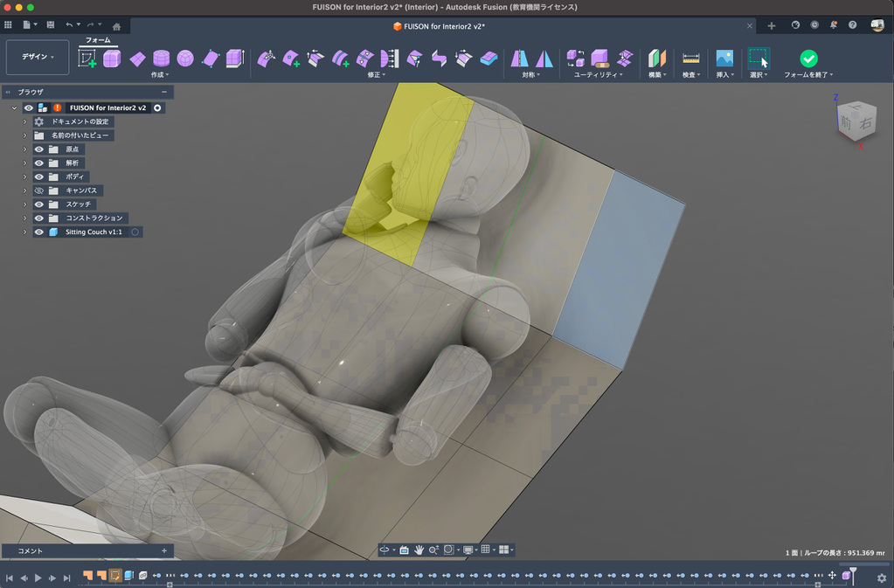Select the form Box creation tool
This screenshot has height=588, width=894.
pos(112,59)
